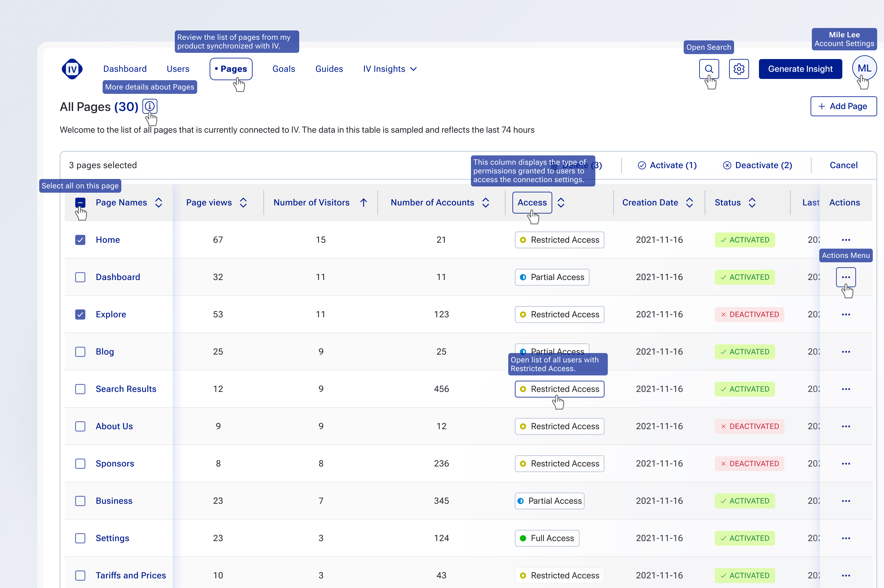Click the Deactivate (2) action icon

point(727,165)
